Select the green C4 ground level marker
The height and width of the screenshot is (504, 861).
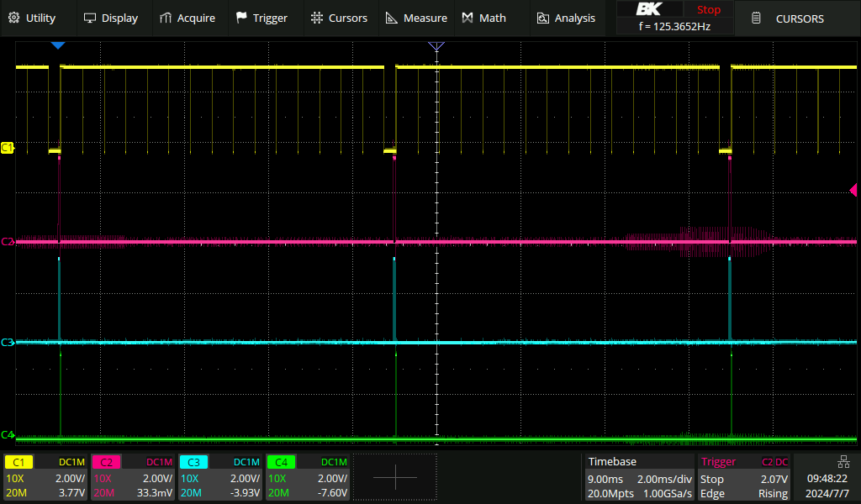tap(7, 435)
